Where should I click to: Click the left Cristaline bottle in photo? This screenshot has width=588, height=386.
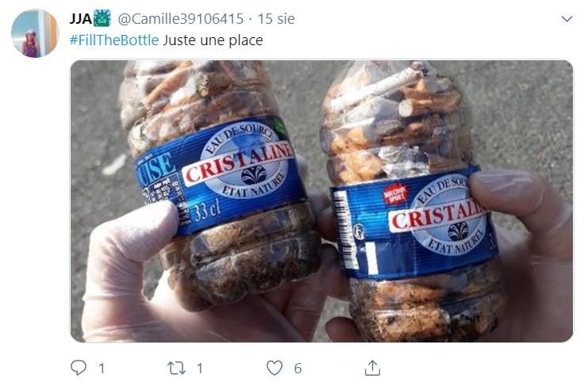(x=221, y=180)
